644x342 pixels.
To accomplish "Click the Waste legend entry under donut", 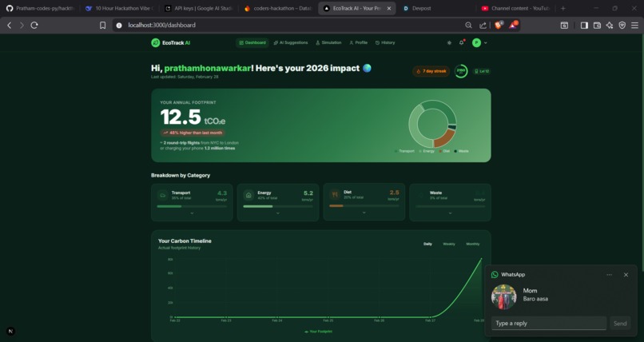I will click(461, 151).
